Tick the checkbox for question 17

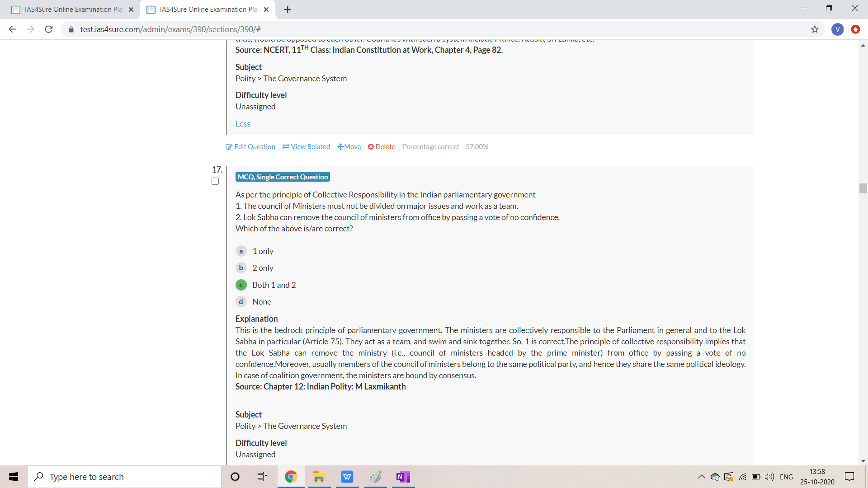[x=215, y=181]
